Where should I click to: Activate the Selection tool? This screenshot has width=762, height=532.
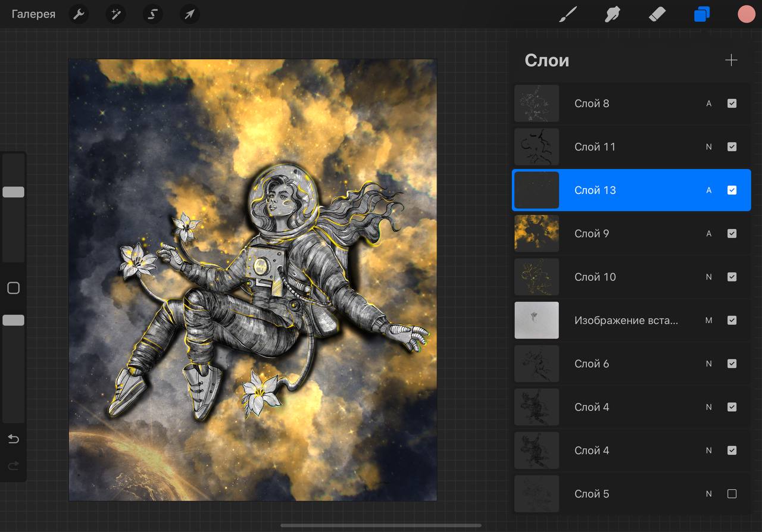tap(152, 14)
